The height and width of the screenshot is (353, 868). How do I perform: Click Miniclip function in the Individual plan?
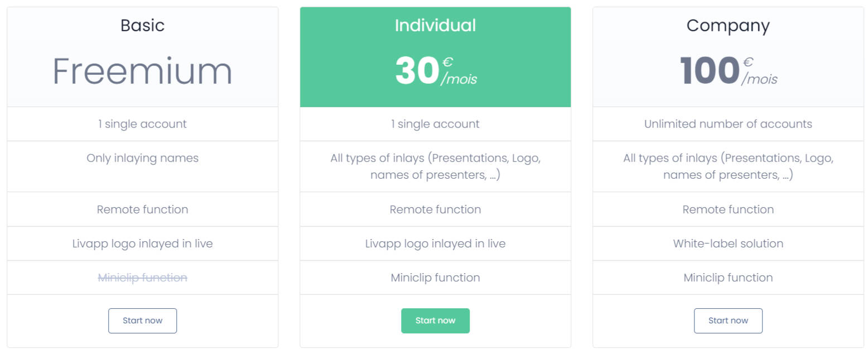tap(435, 278)
